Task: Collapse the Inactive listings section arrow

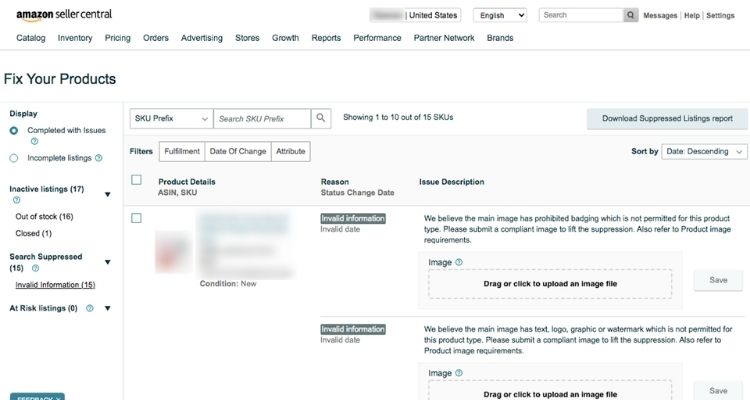Action: coord(108,194)
